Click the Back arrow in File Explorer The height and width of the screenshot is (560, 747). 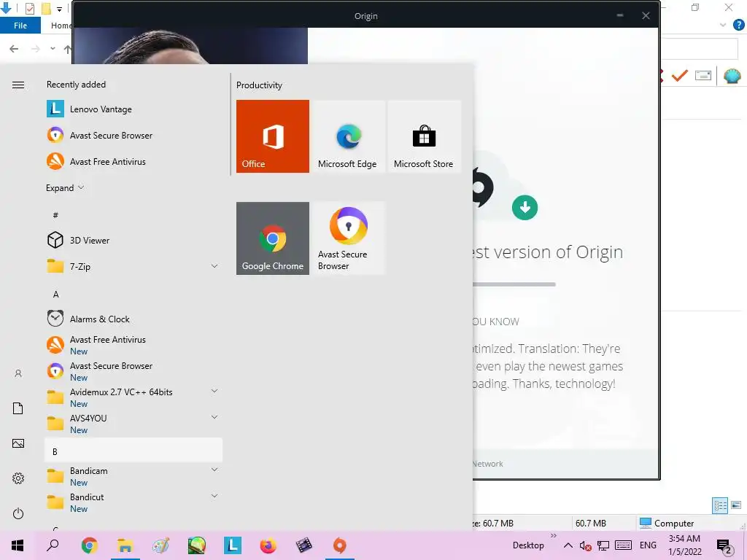click(x=15, y=49)
